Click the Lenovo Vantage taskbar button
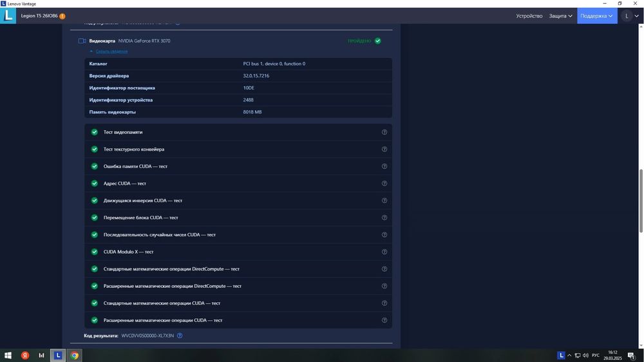This screenshot has width=644, height=362. [58, 356]
